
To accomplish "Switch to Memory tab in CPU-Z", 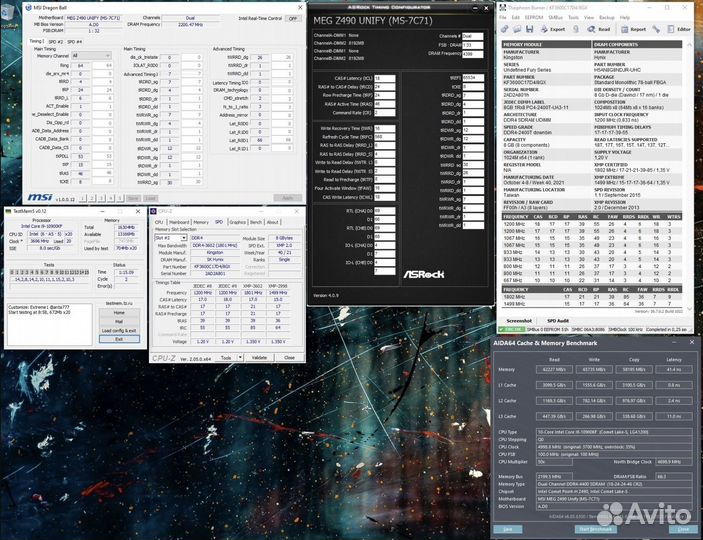I will 201,222.
